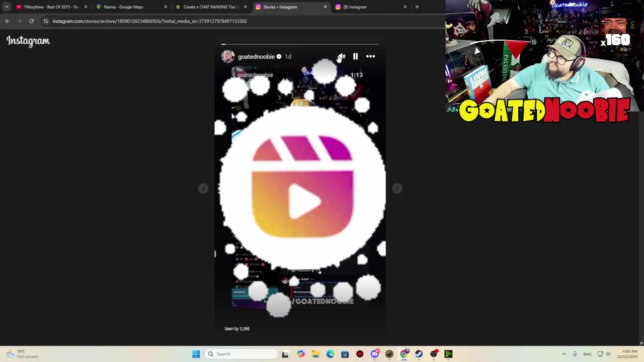Open the red round taskbar app
The image size is (644, 362).
point(360,354)
